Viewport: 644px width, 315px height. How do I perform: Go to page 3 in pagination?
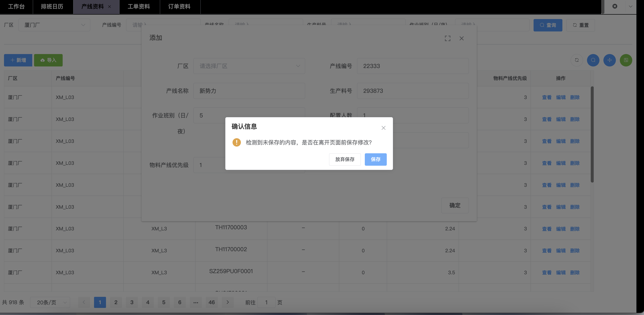(x=132, y=302)
